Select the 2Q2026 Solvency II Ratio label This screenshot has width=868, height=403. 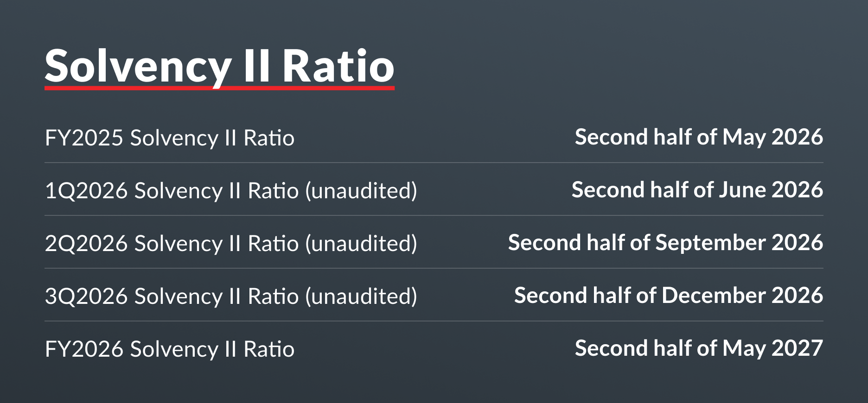(x=172, y=244)
